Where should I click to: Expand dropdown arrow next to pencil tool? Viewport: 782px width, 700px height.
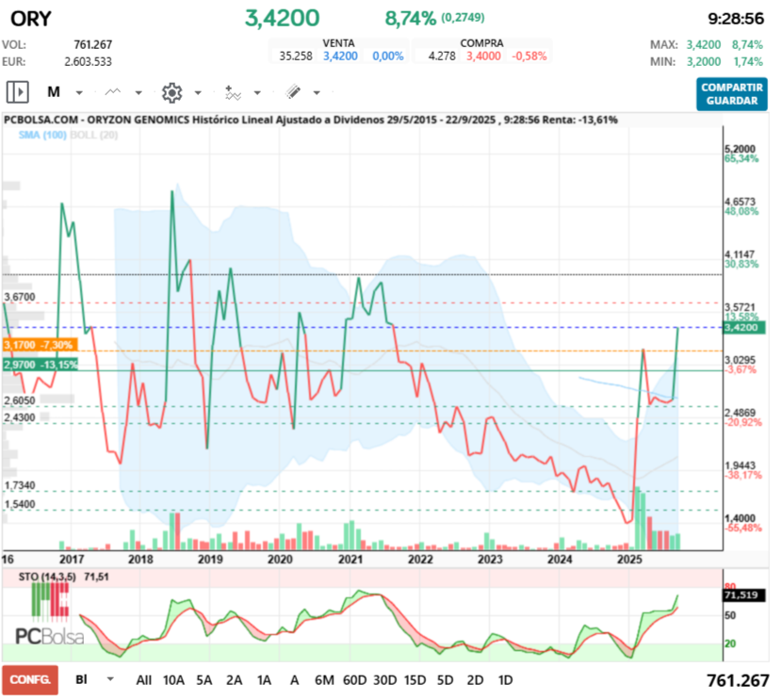click(317, 93)
